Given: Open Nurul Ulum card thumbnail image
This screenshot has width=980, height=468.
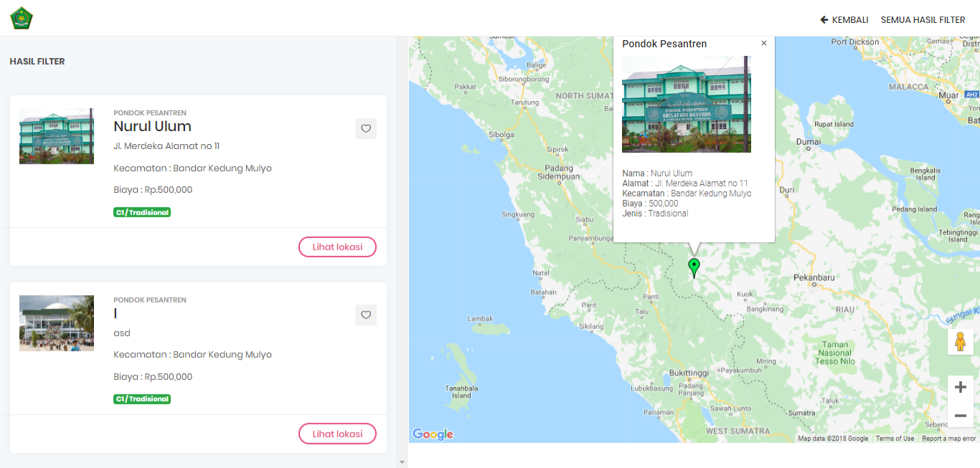Looking at the screenshot, I should pyautogui.click(x=57, y=136).
